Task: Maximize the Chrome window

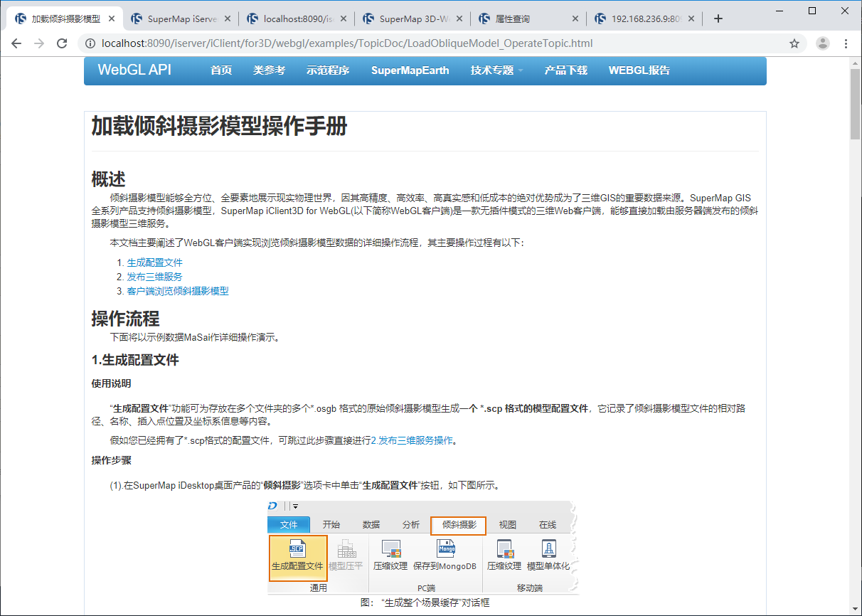Action: 813,10
